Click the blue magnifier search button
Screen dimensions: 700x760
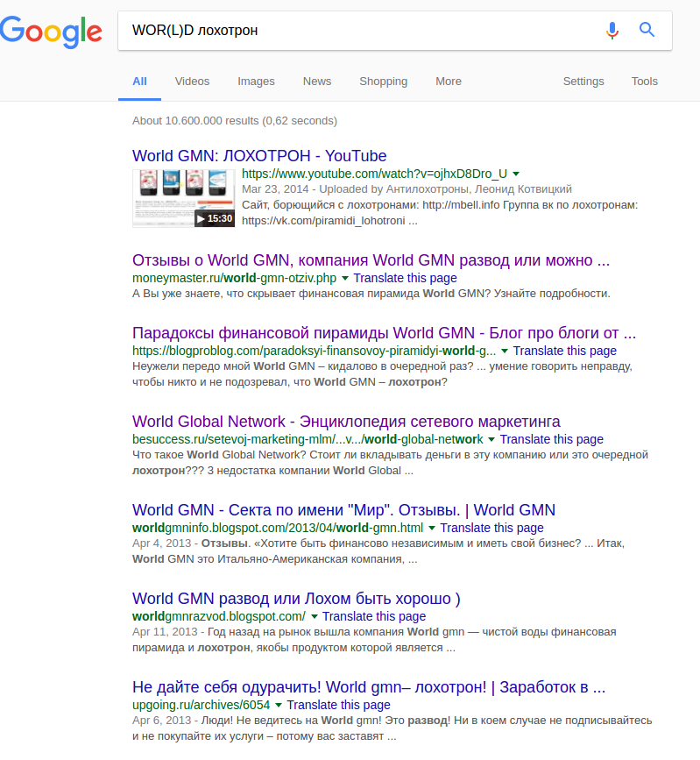647,30
